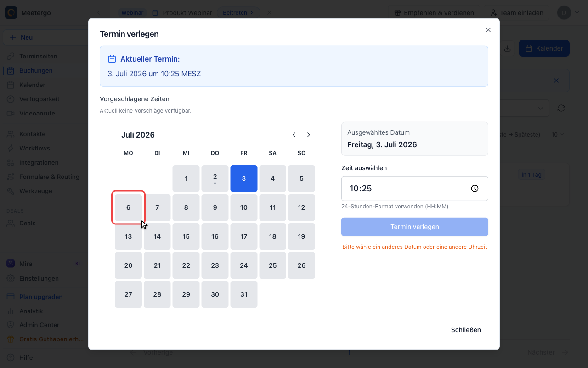Open Kalender in the sidebar
Viewport: 588px width, 368px height.
32,85
